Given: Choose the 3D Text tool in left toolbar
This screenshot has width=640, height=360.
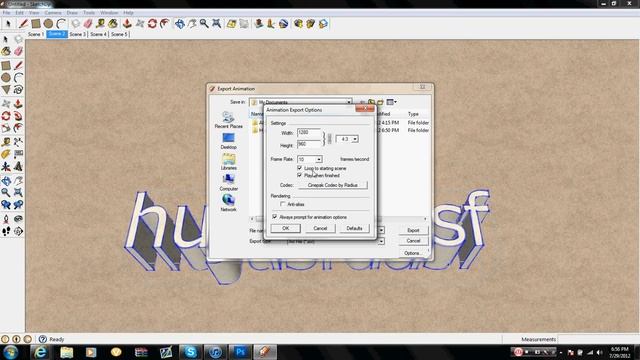Looking at the screenshot, I should tap(18, 167).
